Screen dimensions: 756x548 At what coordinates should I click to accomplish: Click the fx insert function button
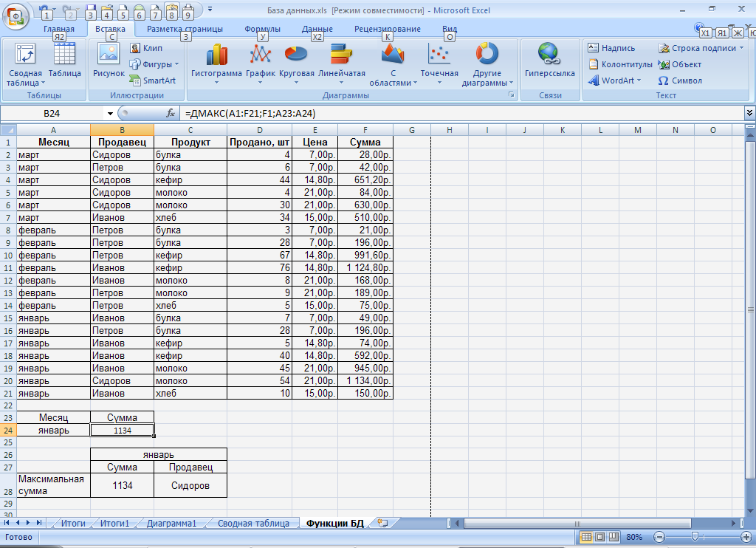171,113
